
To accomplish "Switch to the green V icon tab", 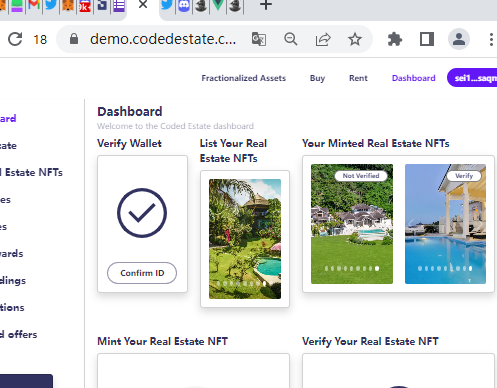I will (x=218, y=5).
